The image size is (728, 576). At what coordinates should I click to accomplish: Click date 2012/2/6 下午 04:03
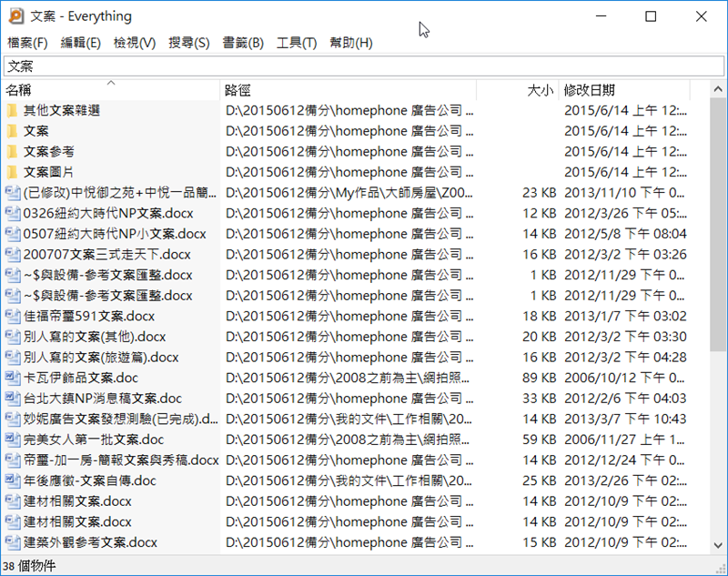click(x=625, y=399)
